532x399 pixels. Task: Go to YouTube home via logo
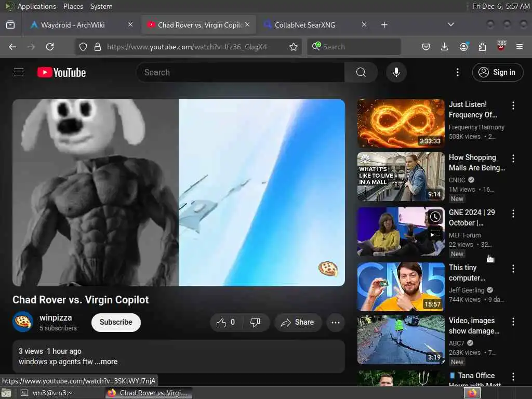(x=61, y=72)
